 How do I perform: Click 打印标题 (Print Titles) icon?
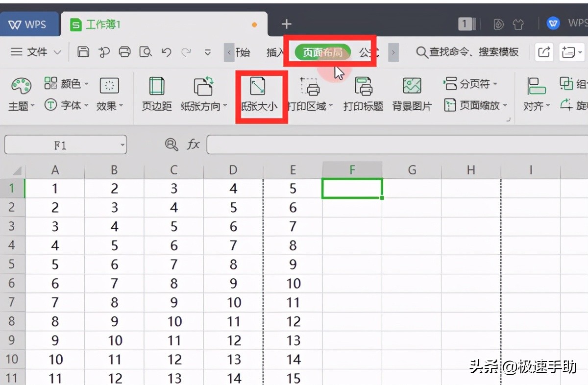pos(364,86)
